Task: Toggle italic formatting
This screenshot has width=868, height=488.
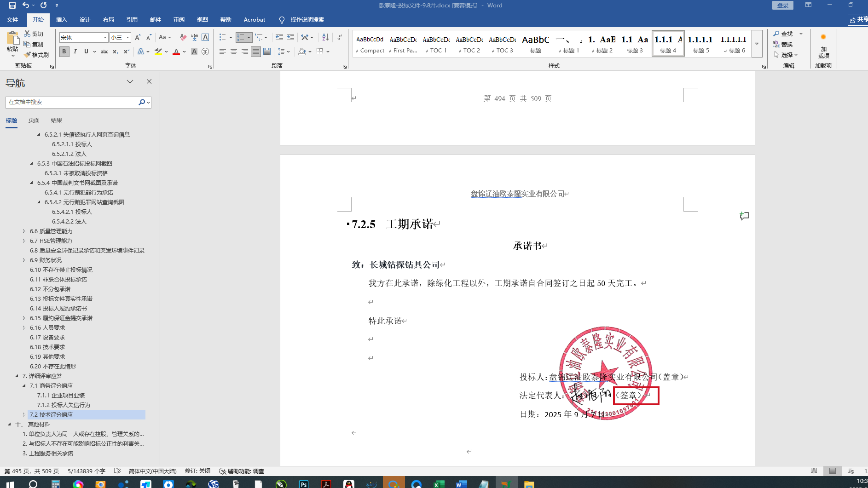Action: point(75,52)
